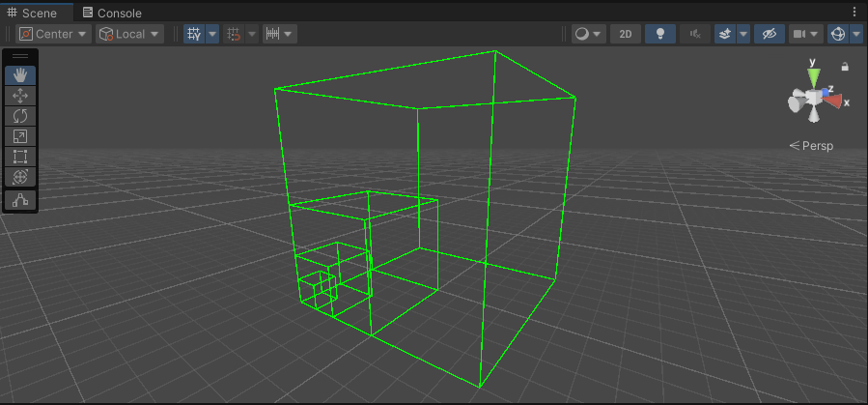Toggle scene audio mute button

click(693, 34)
